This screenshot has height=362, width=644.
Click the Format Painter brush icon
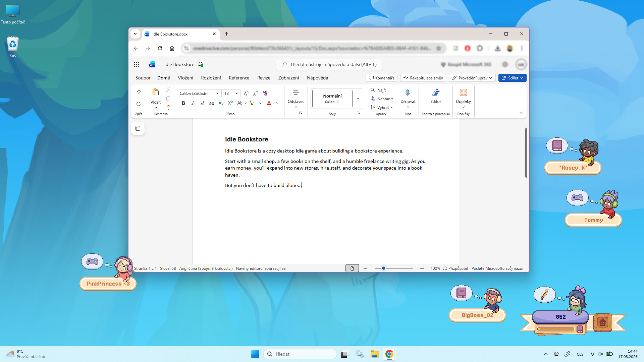[x=168, y=107]
